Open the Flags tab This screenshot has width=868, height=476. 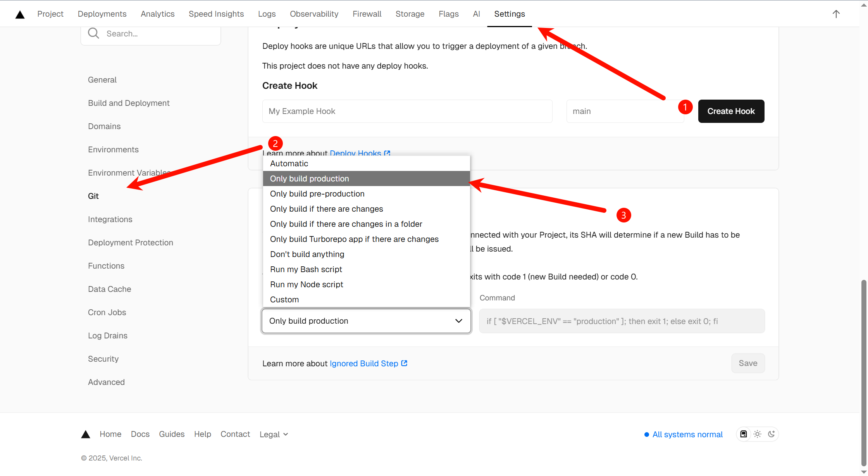(449, 14)
